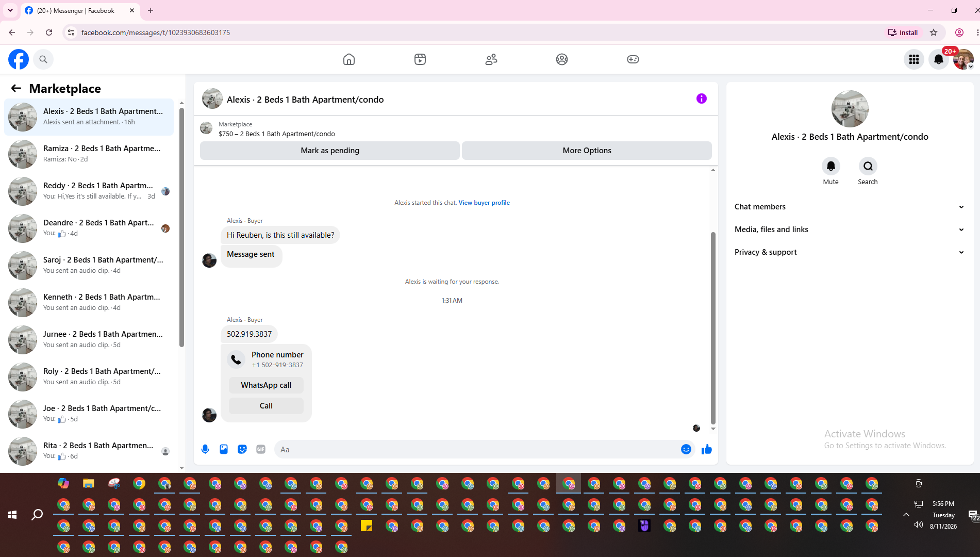
Task: Open the taskbar clock and date
Action: pyautogui.click(x=943, y=515)
